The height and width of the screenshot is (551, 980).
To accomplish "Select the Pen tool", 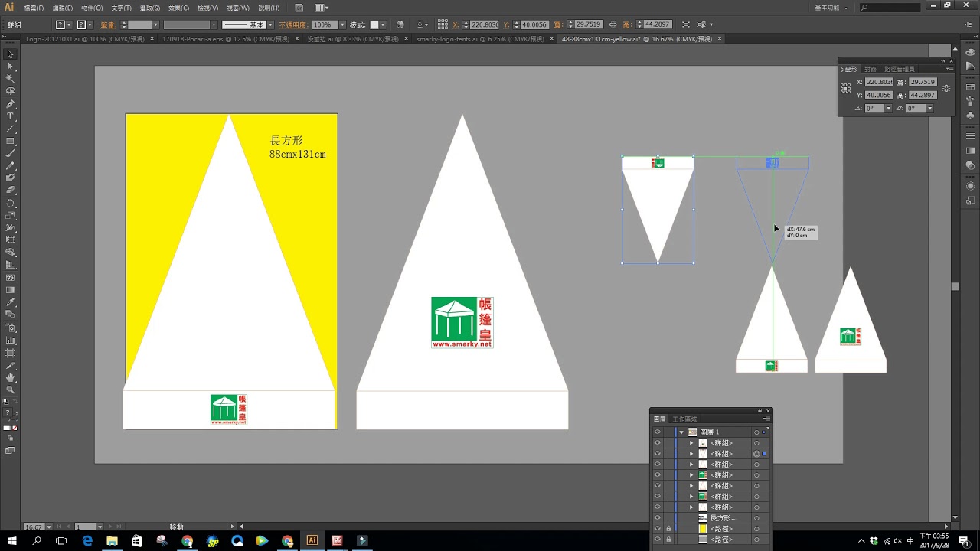I will pos(10,104).
